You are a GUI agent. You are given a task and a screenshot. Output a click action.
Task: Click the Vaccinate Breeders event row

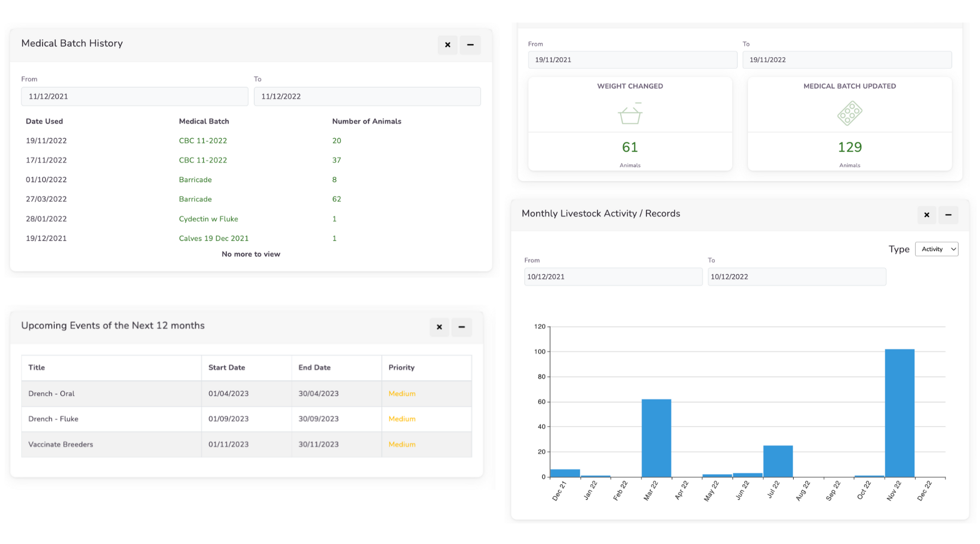point(246,444)
